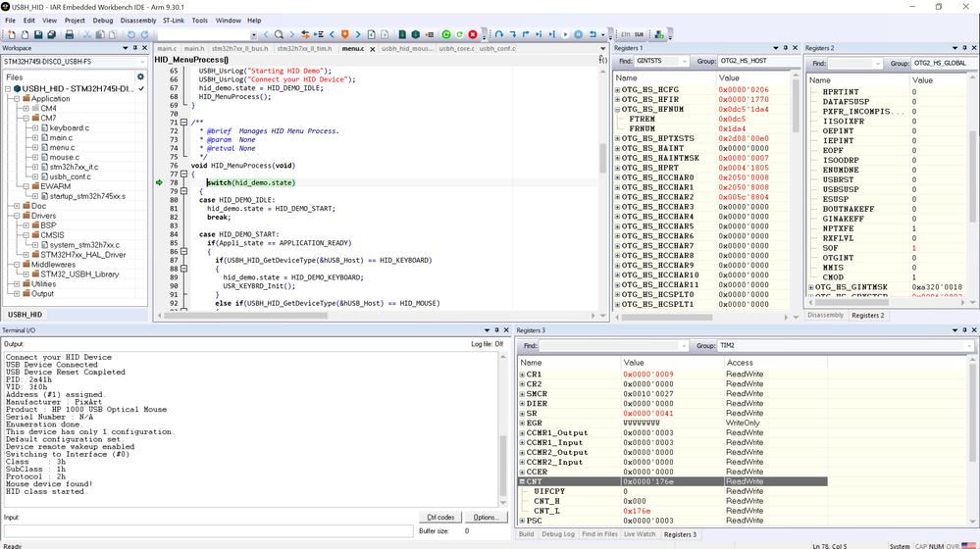This screenshot has height=549, width=980.
Task: Click the Options... button in Terminal I/O
Action: tap(486, 518)
